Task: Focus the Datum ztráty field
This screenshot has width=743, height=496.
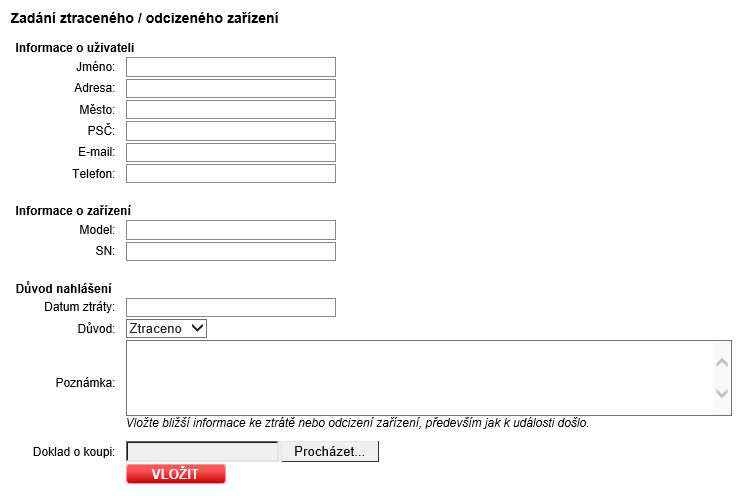Action: pos(231,307)
